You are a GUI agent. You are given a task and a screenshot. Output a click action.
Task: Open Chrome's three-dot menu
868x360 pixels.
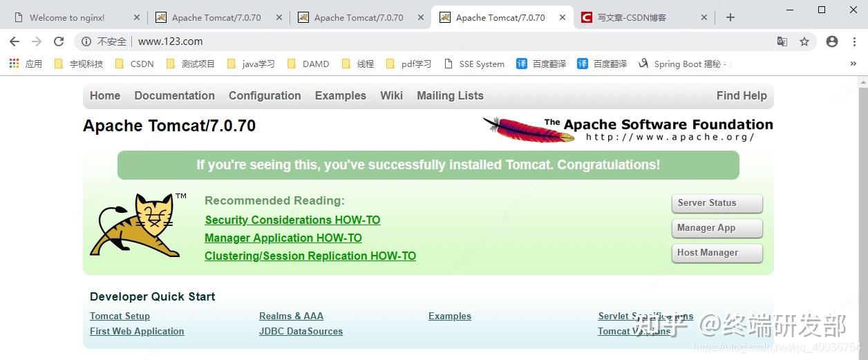coord(854,41)
